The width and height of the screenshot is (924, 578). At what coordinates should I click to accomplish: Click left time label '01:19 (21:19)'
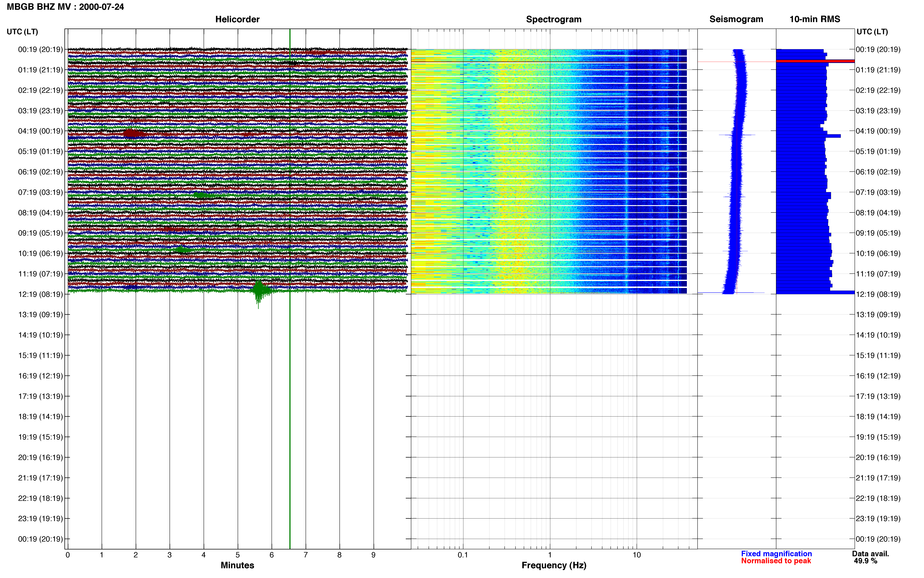pyautogui.click(x=41, y=70)
